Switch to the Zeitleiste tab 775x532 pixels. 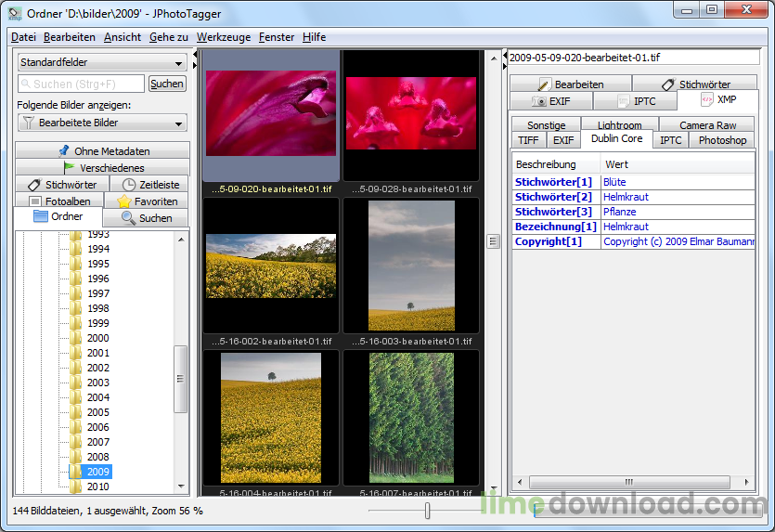click(149, 185)
